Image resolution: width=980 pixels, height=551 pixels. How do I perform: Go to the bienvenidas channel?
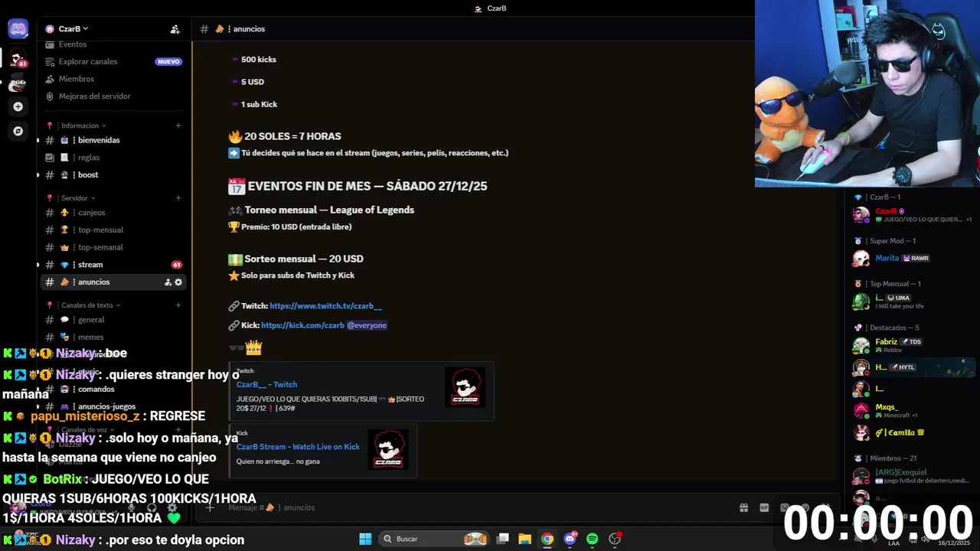click(x=115, y=140)
